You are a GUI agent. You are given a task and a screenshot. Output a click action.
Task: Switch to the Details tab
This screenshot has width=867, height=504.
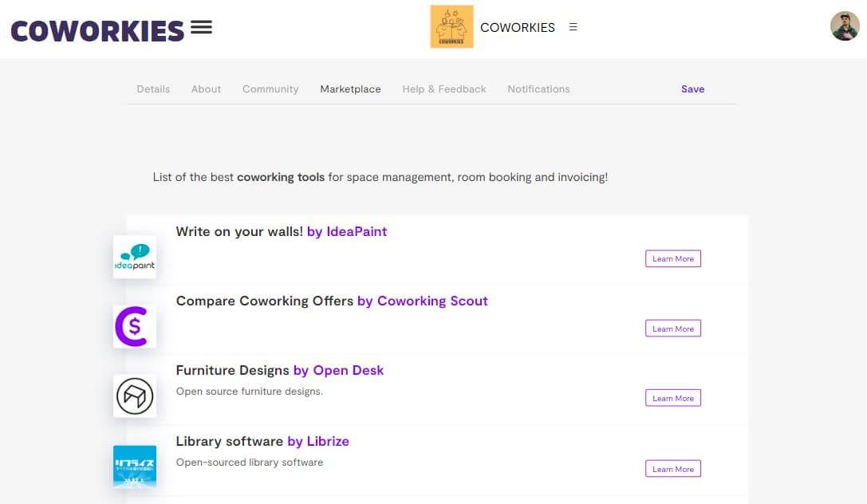pyautogui.click(x=153, y=89)
